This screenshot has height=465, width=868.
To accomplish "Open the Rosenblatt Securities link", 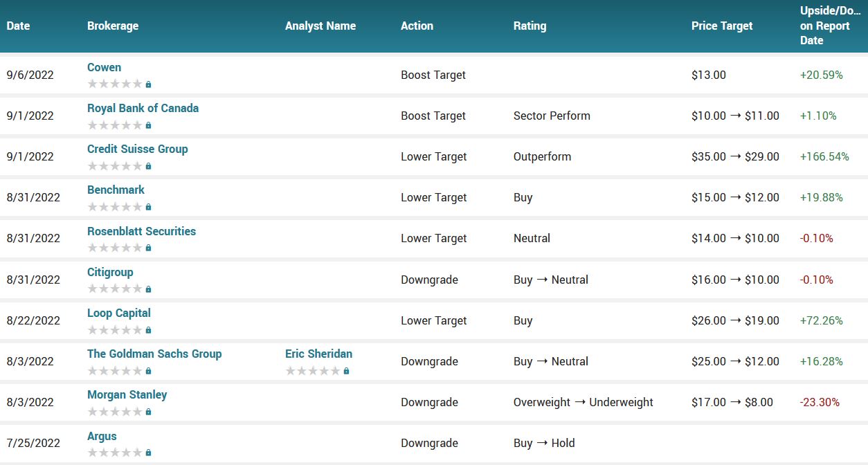I will pyautogui.click(x=141, y=231).
